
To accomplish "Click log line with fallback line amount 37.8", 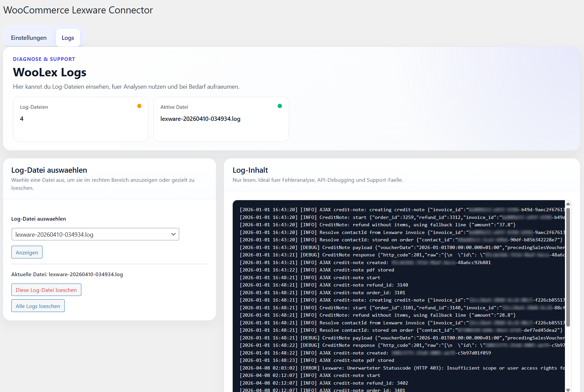I will pyautogui.click(x=378, y=225).
